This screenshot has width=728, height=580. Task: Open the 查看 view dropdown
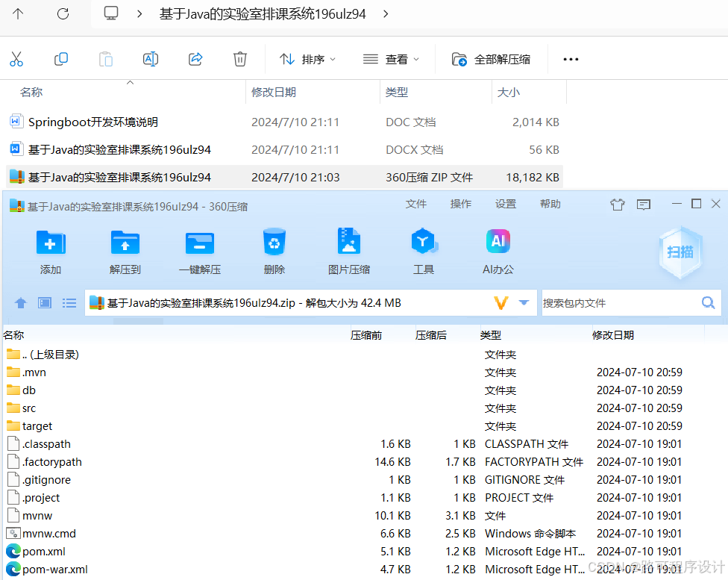[x=391, y=60]
